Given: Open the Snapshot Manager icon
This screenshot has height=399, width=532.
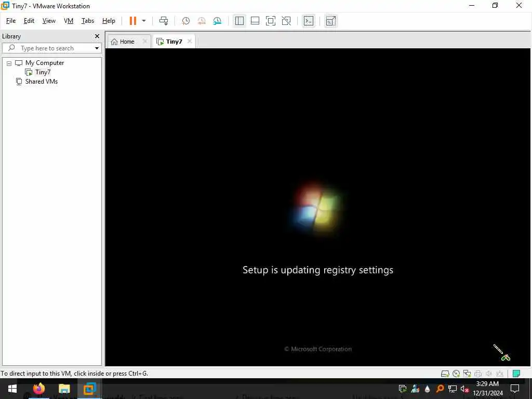Looking at the screenshot, I should pos(218,21).
